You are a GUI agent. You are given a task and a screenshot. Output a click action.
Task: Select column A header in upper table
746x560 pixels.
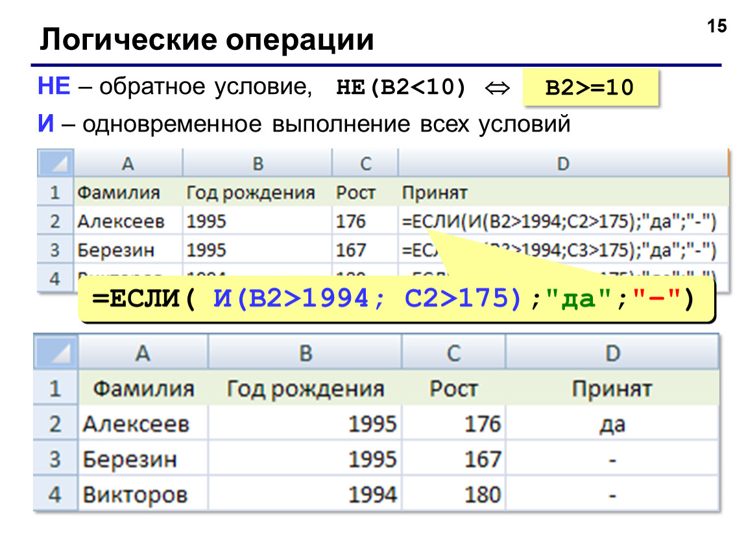[128, 163]
